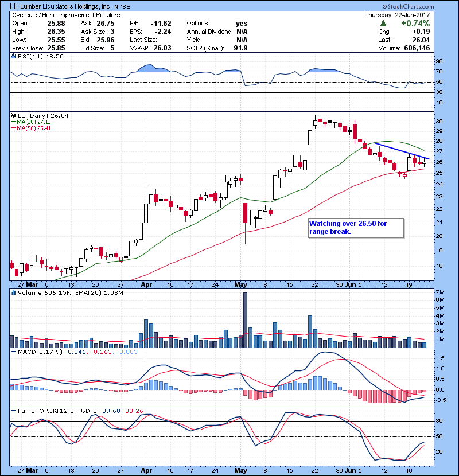Click the Ask price 26.75
This screenshot has height=476, width=459.
(106, 24)
